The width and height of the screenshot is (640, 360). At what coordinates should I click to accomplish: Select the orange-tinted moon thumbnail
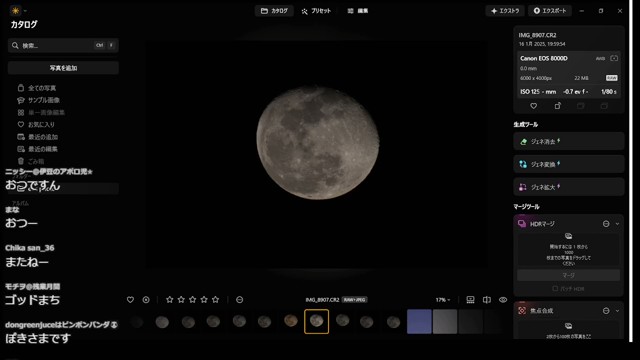(291, 321)
